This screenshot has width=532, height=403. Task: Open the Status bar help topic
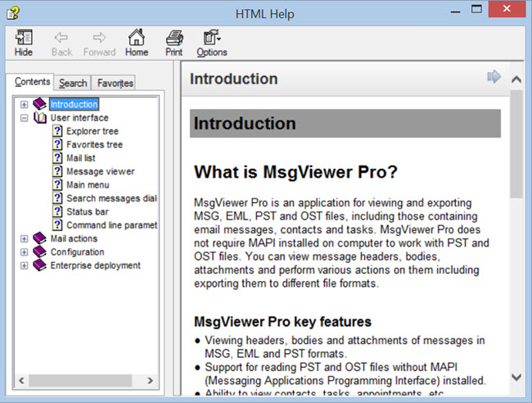pyautogui.click(x=88, y=211)
